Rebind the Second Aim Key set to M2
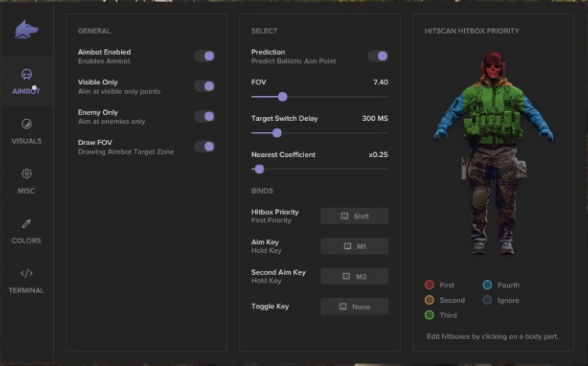Image resolution: width=588 pixels, height=366 pixels. pyautogui.click(x=354, y=276)
